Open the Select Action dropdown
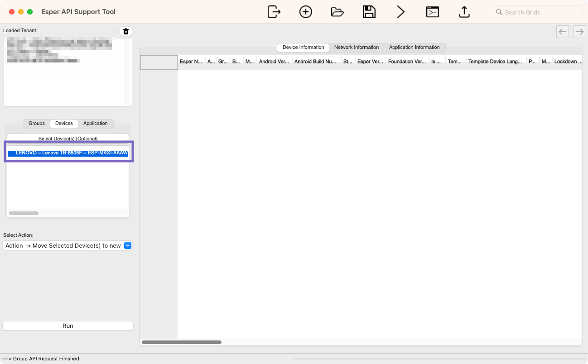 click(x=67, y=245)
